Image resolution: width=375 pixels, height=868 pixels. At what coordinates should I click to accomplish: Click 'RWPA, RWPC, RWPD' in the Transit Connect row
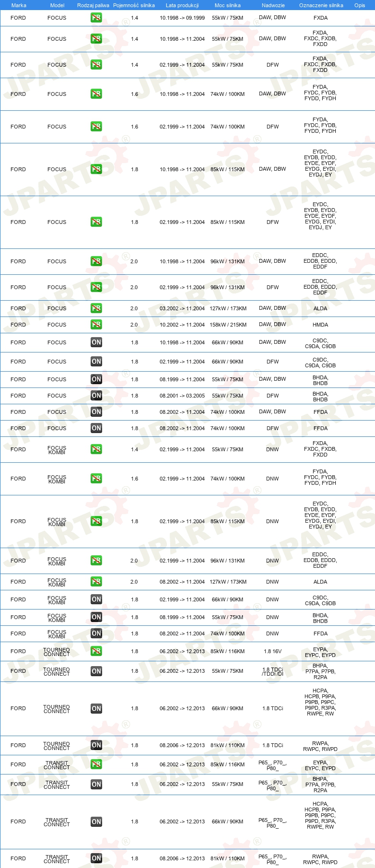(320, 859)
